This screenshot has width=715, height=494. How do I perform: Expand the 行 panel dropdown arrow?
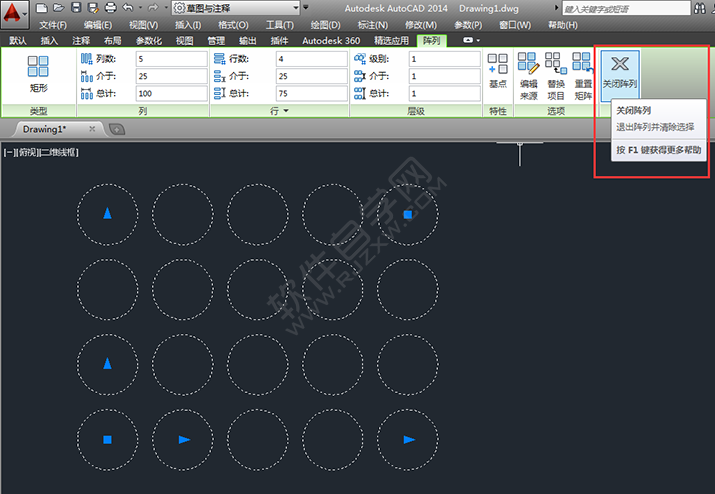click(286, 110)
